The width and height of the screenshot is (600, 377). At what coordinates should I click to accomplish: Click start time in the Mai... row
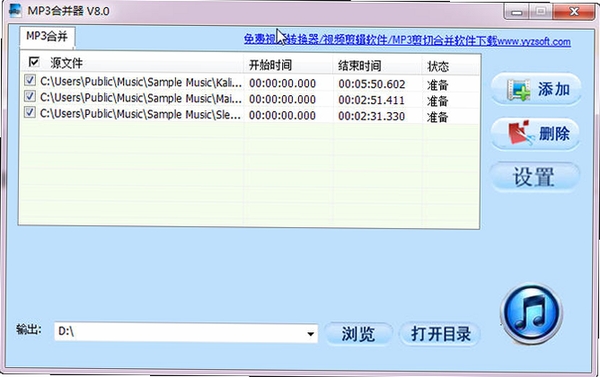282,100
